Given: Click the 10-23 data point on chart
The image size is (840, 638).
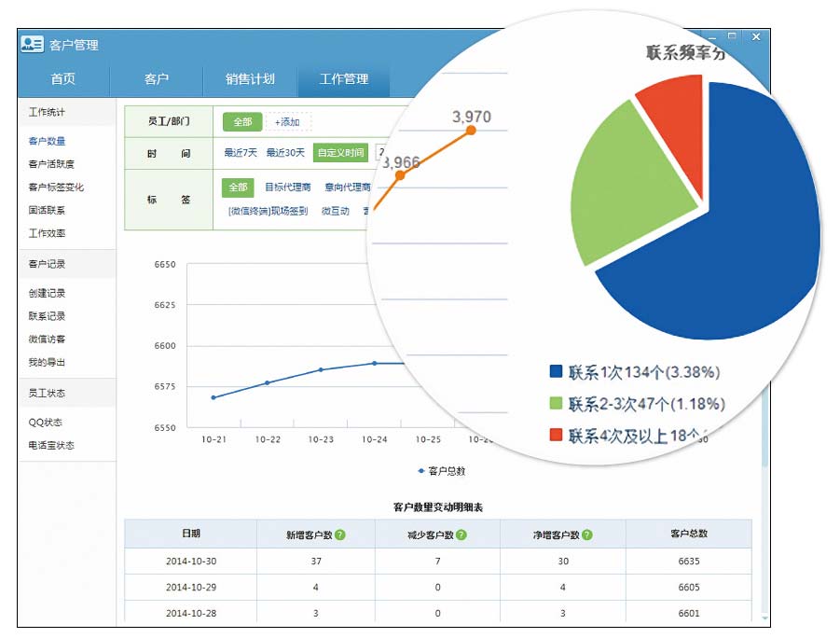Looking at the screenshot, I should tap(321, 370).
